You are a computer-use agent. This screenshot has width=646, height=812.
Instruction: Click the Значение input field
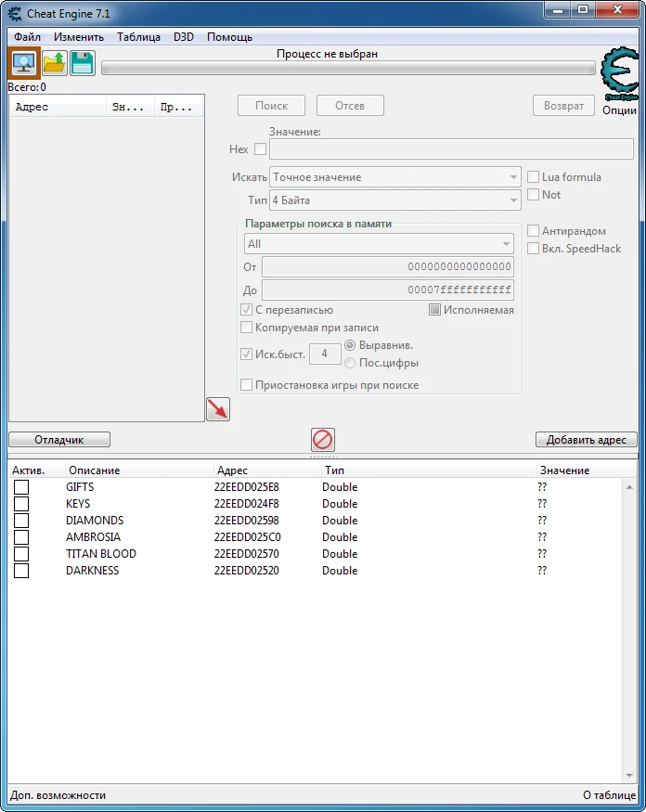coord(451,149)
